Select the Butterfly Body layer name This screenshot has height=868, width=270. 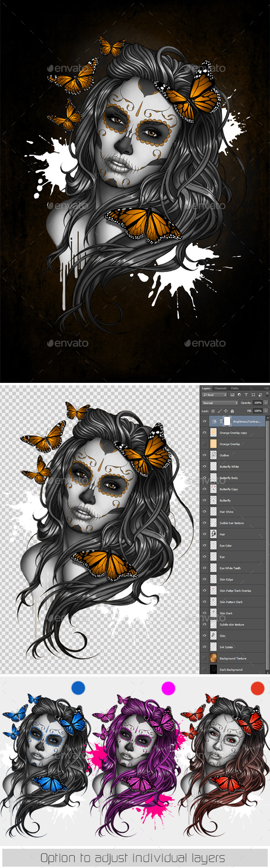[x=229, y=478]
